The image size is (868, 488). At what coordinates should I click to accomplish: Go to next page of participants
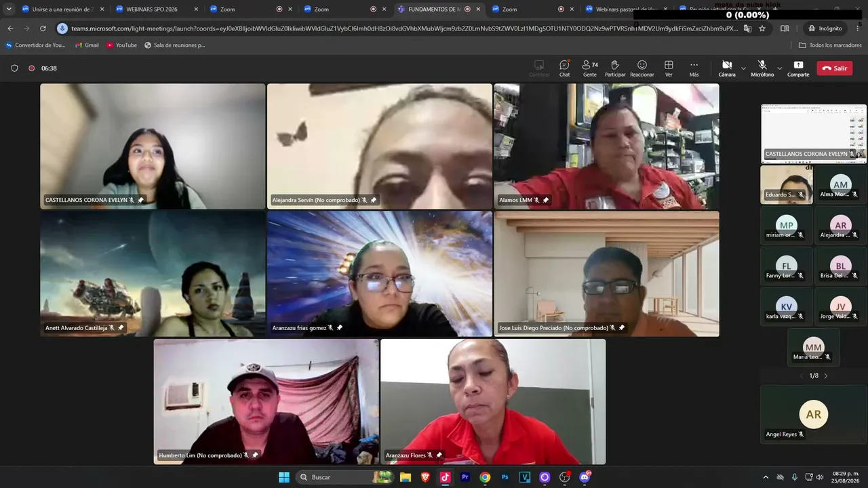825,375
